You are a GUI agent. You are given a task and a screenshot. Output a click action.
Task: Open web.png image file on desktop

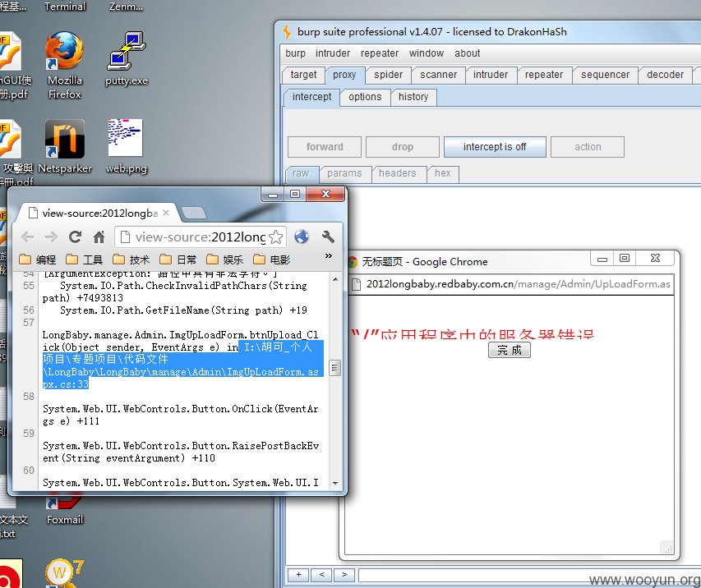pos(126,146)
